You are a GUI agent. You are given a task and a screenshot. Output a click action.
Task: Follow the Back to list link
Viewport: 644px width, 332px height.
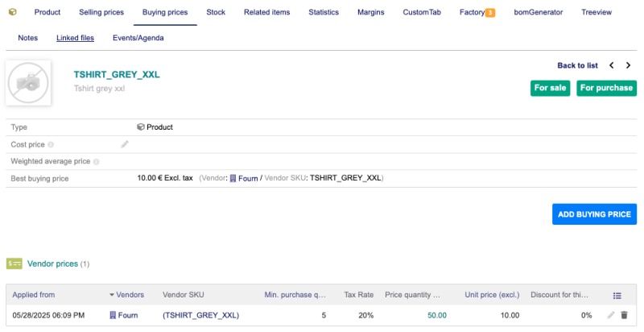[x=577, y=65]
